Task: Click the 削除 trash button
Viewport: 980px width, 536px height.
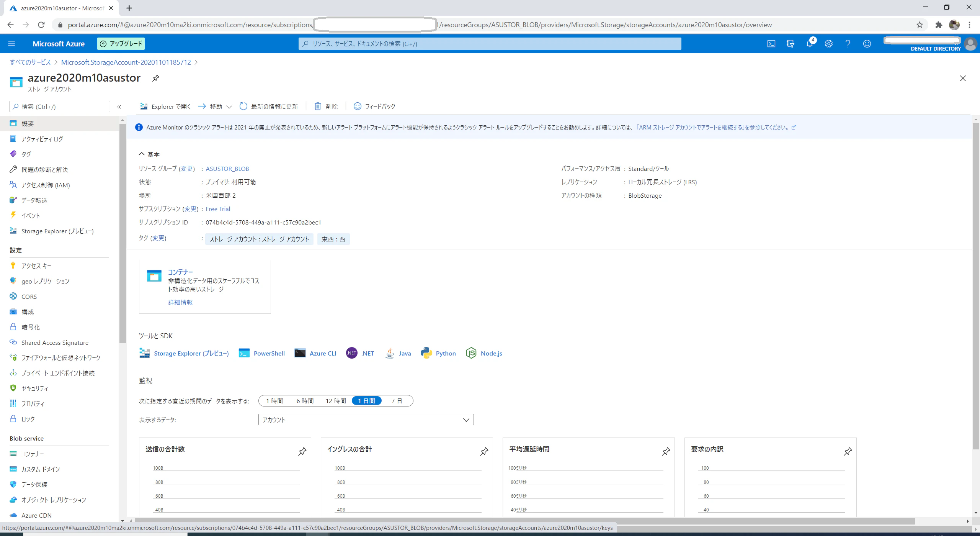Action: [x=326, y=107]
